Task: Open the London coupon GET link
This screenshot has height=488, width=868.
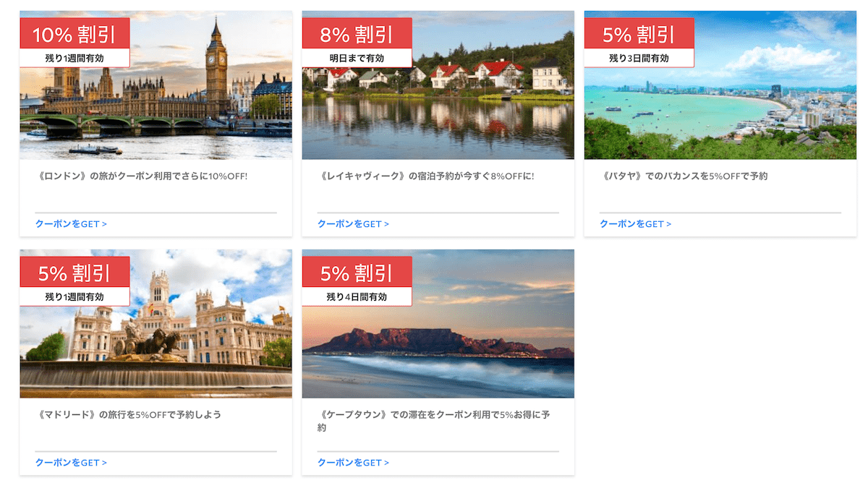Action: pyautogui.click(x=71, y=224)
